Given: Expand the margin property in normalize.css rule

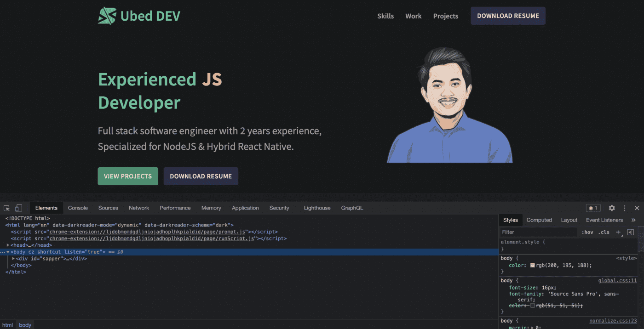Looking at the screenshot, I should point(533,328).
